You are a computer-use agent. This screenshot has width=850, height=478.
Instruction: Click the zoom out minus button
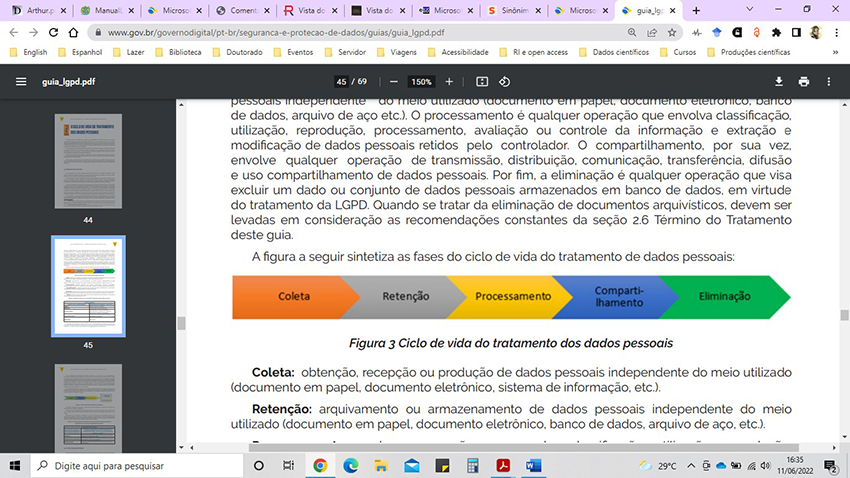pos(394,81)
